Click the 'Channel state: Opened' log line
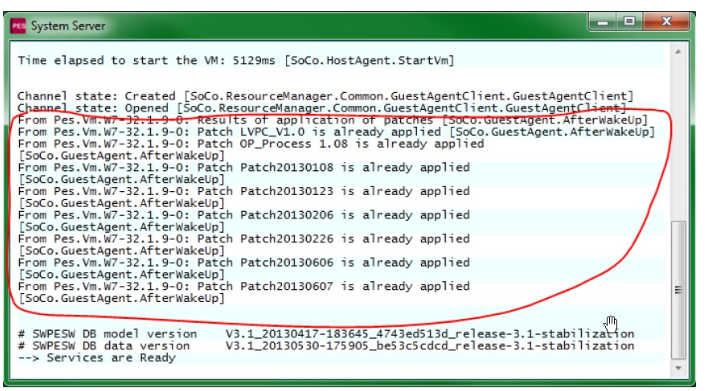Screen dimensions: 712x391 point(321,108)
